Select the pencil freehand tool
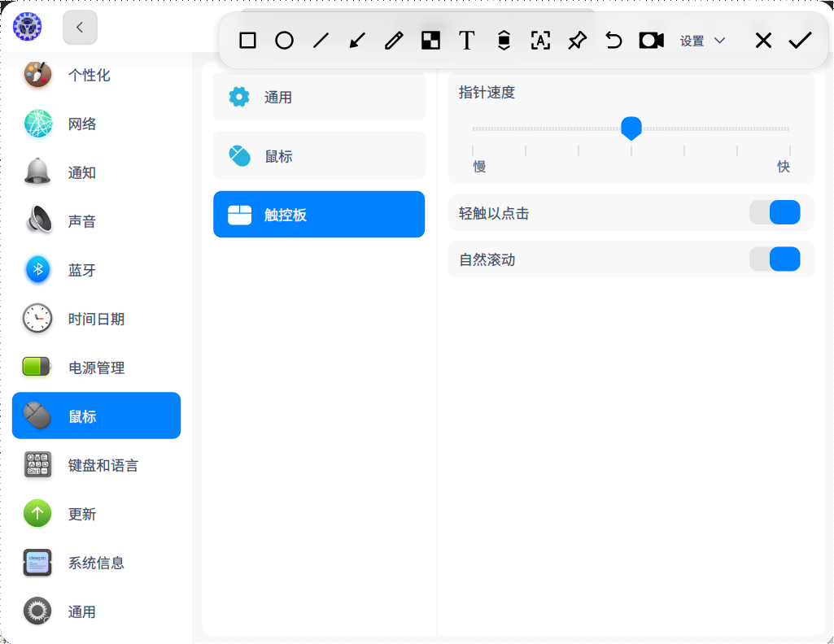 point(394,41)
